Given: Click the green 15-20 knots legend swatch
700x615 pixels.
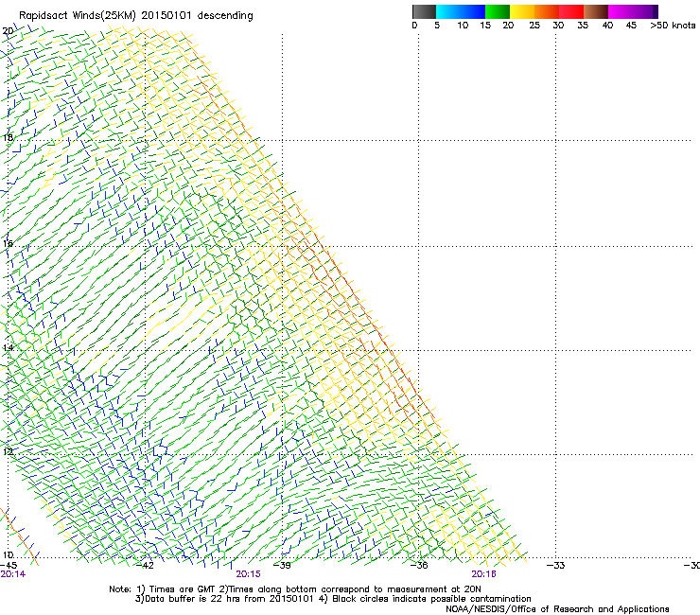Looking at the screenshot, I should click(498, 11).
